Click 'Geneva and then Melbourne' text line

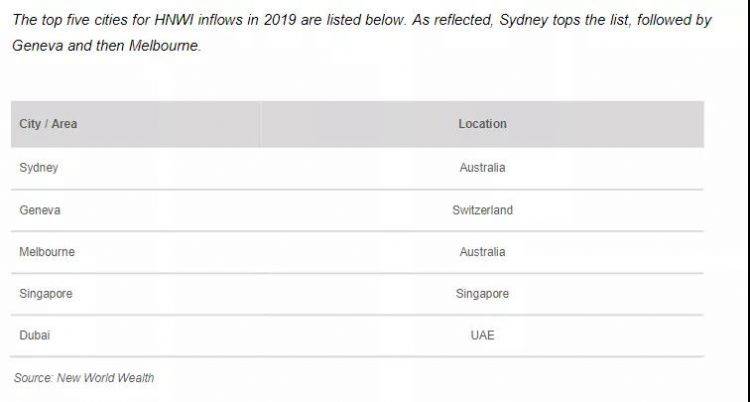[107, 46]
